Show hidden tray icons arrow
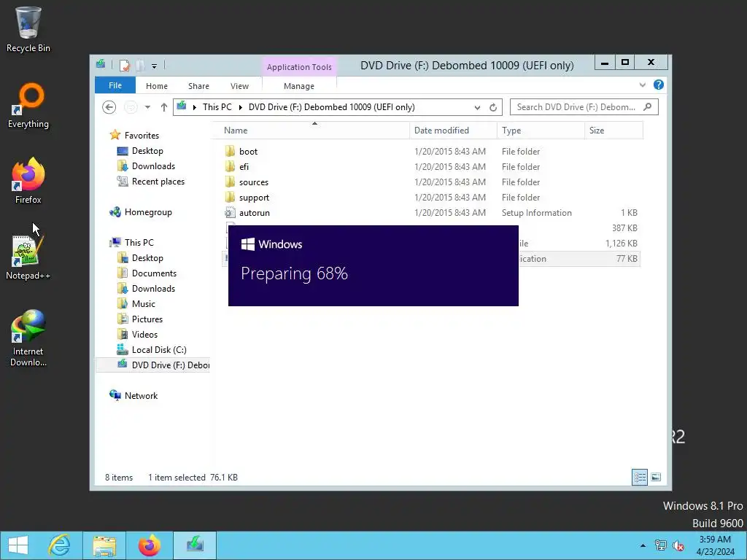This screenshot has width=747, height=560. tap(643, 545)
